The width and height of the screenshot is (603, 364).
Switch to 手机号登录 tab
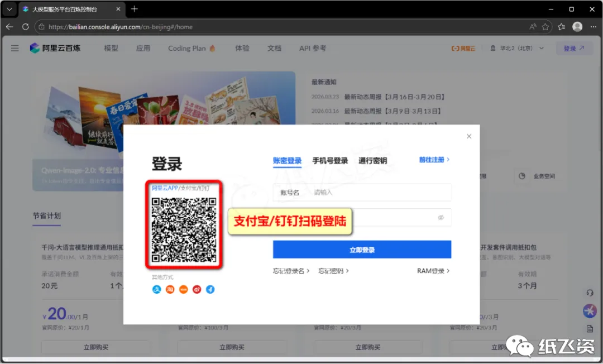coord(330,161)
